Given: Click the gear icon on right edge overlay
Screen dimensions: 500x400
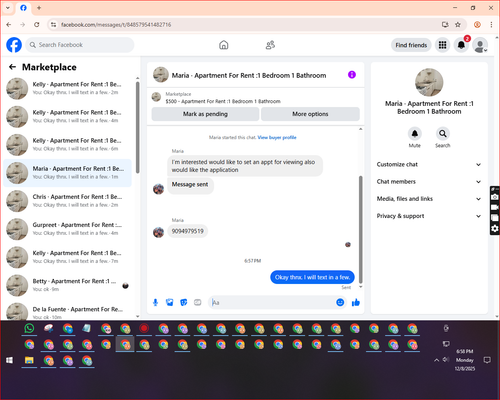Looking at the screenshot, I should 495,228.
